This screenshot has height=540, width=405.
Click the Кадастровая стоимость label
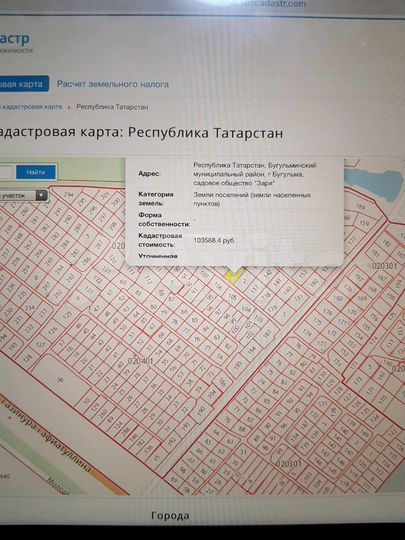tap(160, 240)
